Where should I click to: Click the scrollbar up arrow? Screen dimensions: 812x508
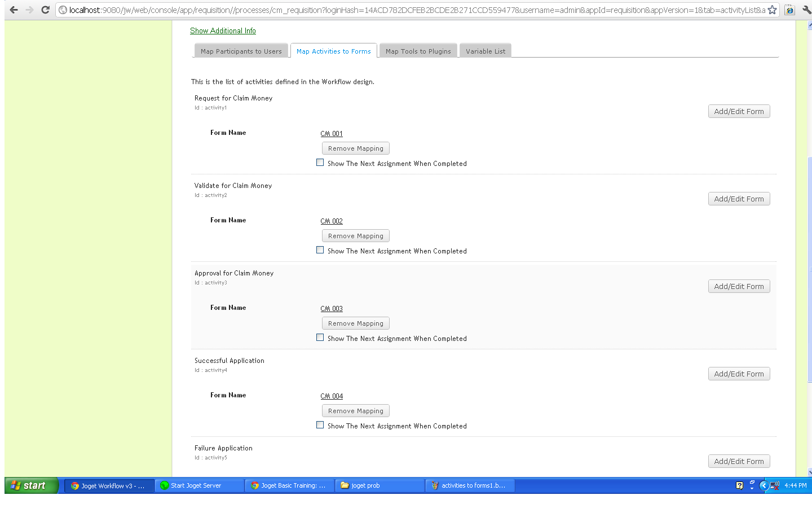[810, 25]
